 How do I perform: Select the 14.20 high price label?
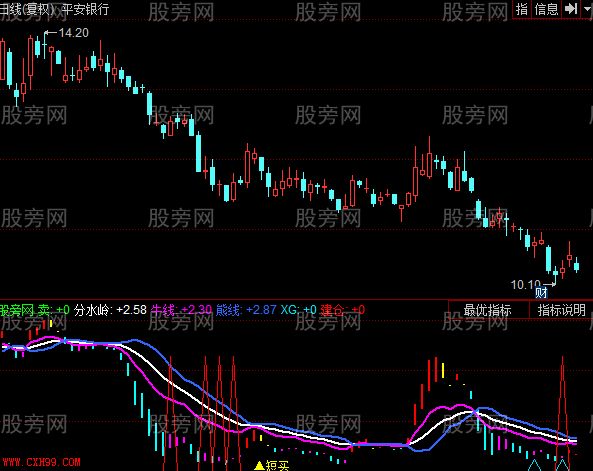(x=74, y=33)
